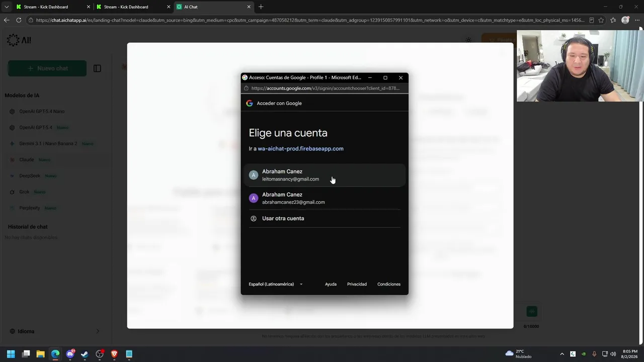644x362 pixels.
Task: Open File Explorer from the taskbar
Action: [x=41, y=354]
